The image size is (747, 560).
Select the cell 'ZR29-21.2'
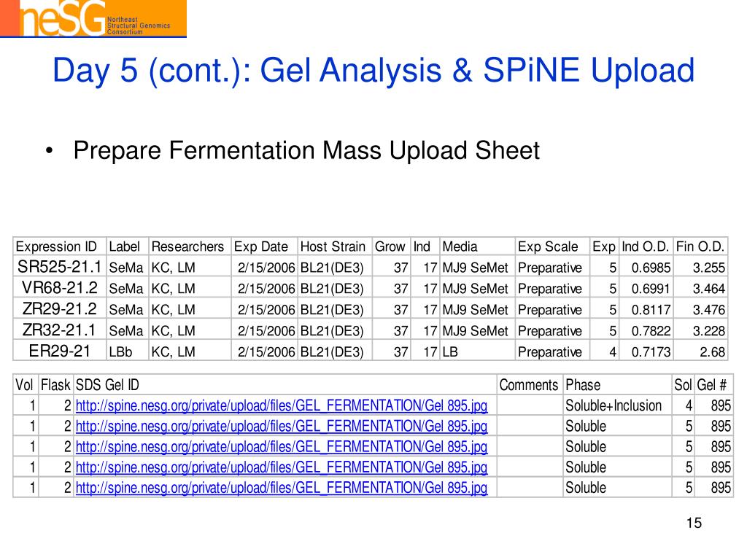coord(60,308)
